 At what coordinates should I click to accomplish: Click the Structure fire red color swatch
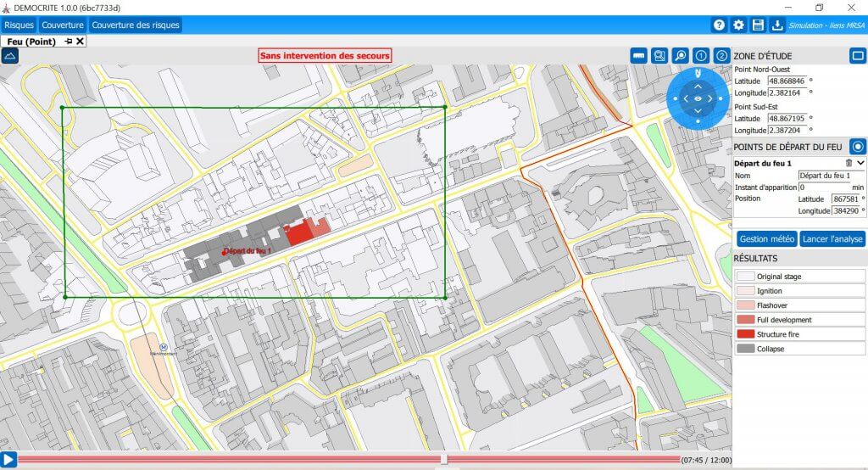pos(746,334)
